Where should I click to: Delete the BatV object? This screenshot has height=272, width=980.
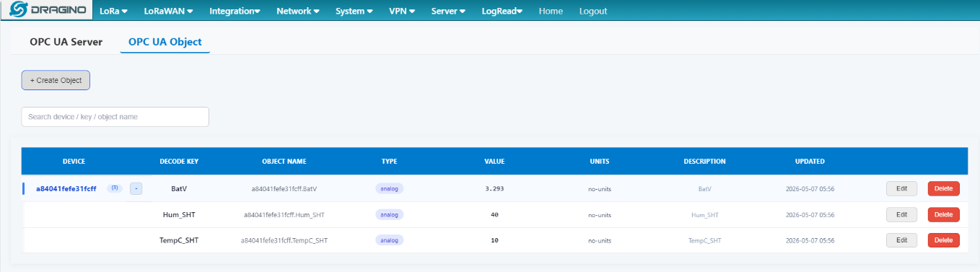[x=944, y=188]
